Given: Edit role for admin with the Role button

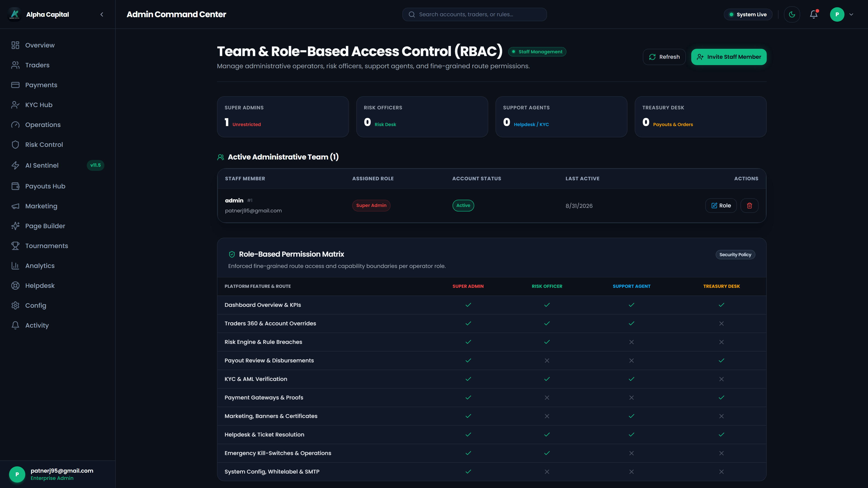Looking at the screenshot, I should click(x=721, y=205).
